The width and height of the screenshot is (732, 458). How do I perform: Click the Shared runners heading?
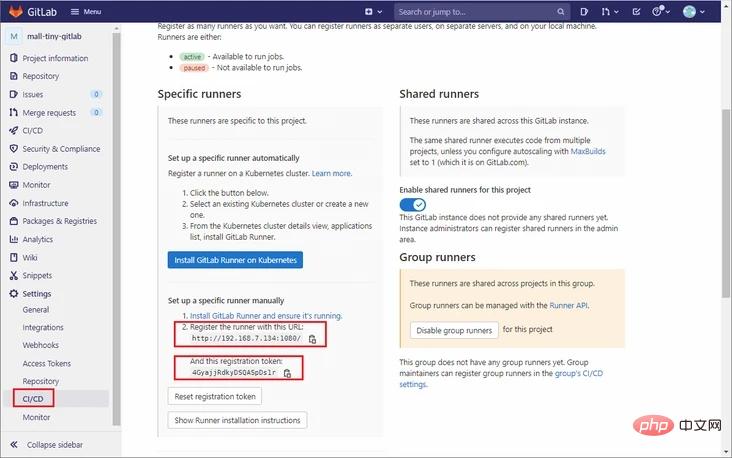tap(439, 94)
